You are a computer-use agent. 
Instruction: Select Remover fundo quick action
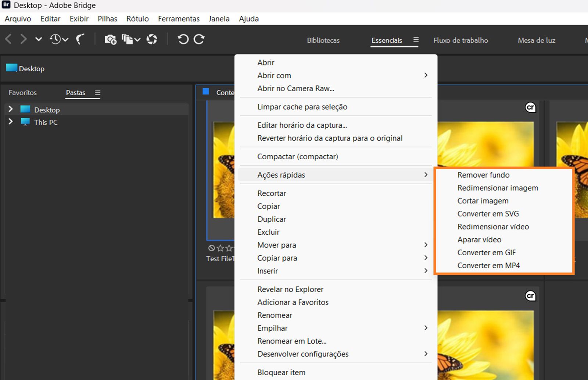coord(504,175)
